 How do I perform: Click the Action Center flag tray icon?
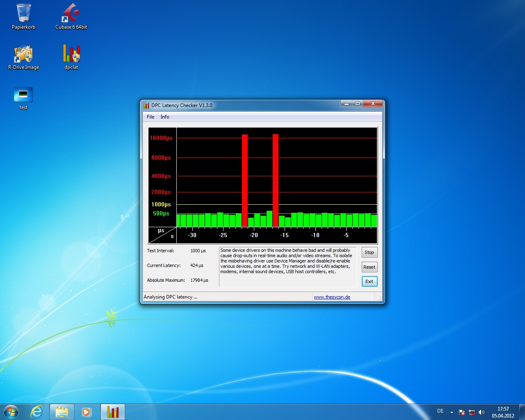(462, 412)
